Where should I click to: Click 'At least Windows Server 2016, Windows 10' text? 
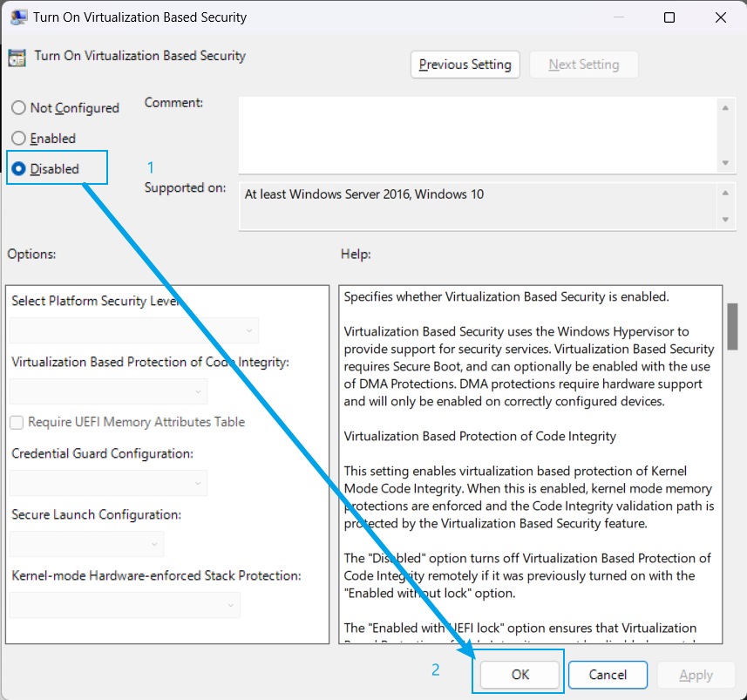coord(364,194)
